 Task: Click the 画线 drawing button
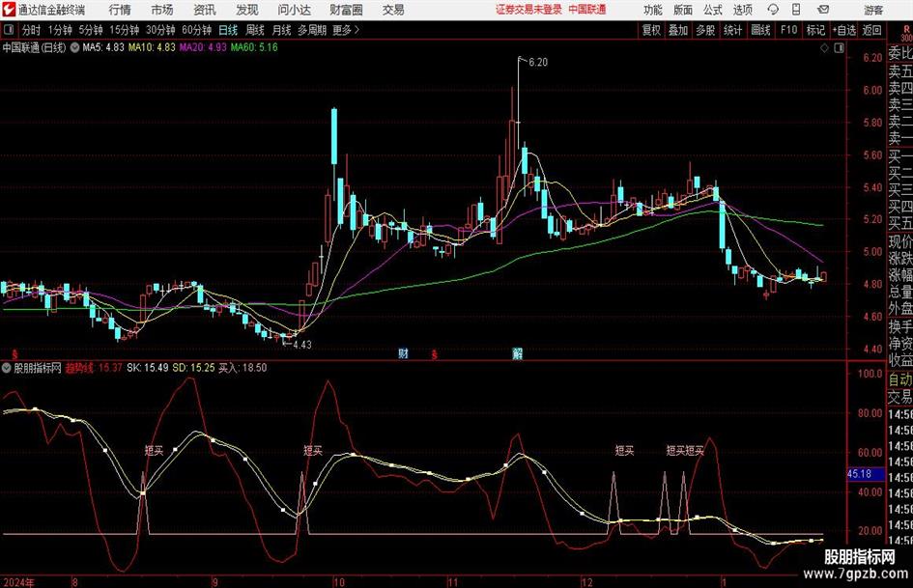760,30
